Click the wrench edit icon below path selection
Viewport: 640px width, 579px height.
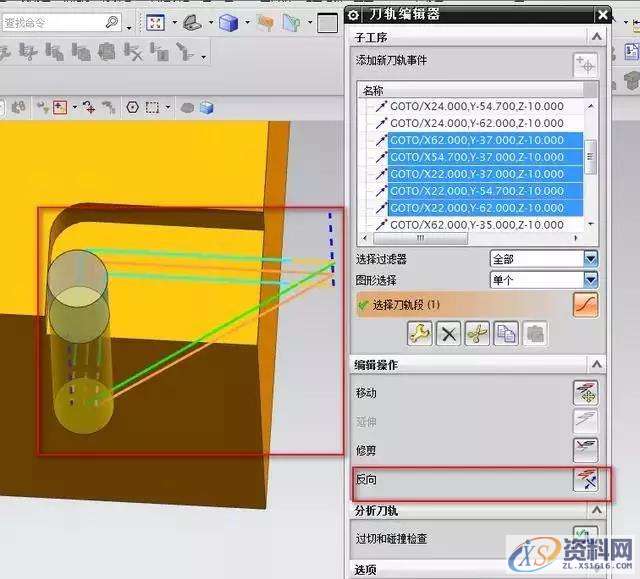[x=421, y=334]
